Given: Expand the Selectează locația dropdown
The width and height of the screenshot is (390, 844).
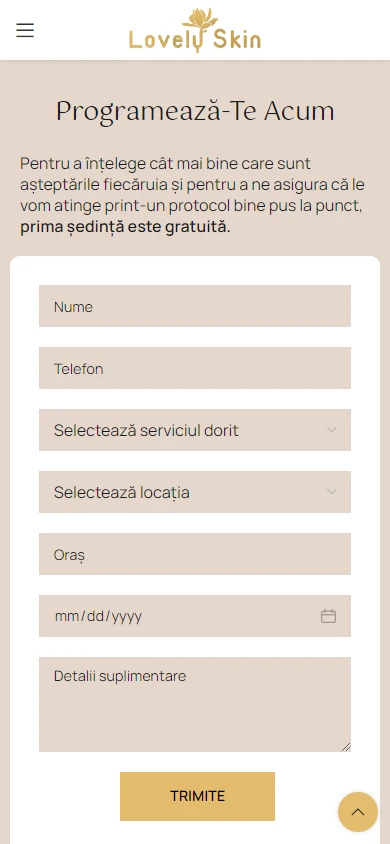Looking at the screenshot, I should click(195, 492).
